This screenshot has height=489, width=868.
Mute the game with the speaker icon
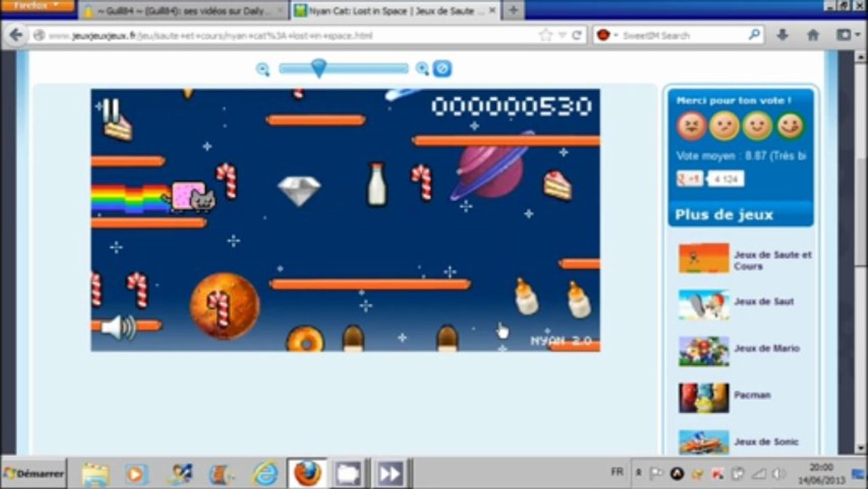(x=119, y=327)
